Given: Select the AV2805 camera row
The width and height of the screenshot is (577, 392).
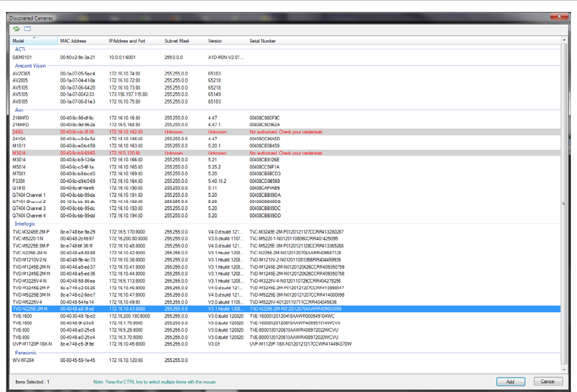Looking at the screenshot, I should pos(286,80).
